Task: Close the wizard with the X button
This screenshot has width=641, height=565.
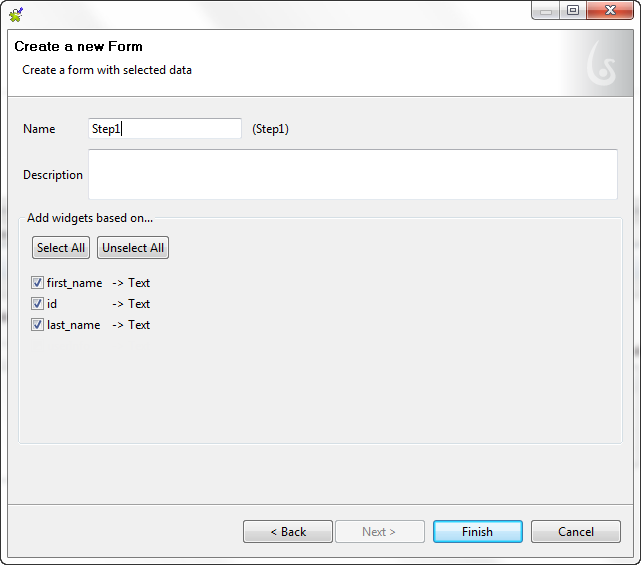Action: point(610,10)
